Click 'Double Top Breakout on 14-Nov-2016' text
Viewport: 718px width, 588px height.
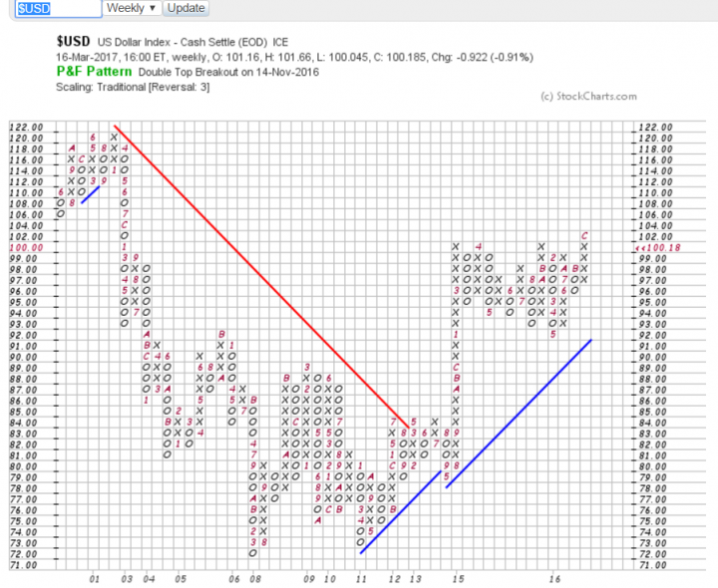[228, 72]
